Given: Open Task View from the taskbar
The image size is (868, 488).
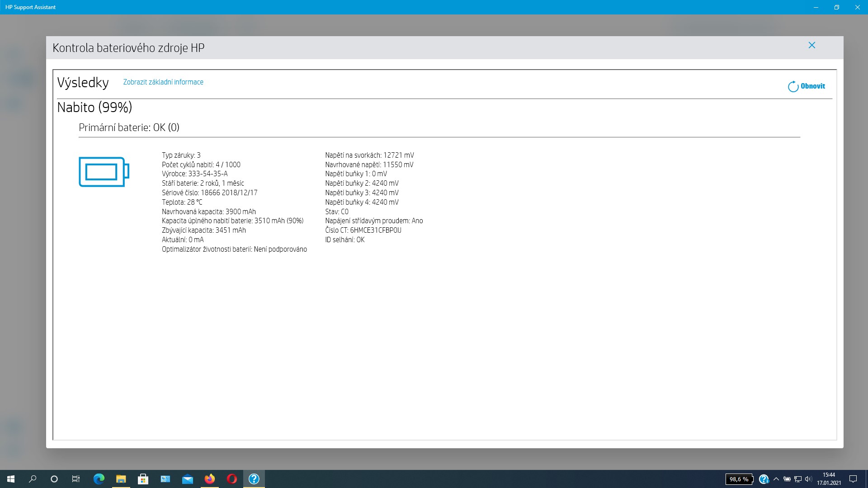Looking at the screenshot, I should coord(76,479).
